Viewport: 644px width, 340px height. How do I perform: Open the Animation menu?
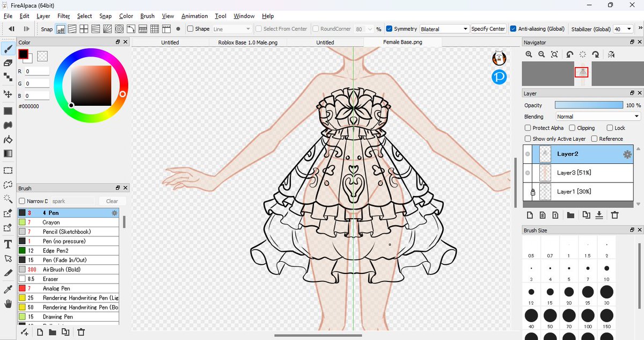(194, 16)
